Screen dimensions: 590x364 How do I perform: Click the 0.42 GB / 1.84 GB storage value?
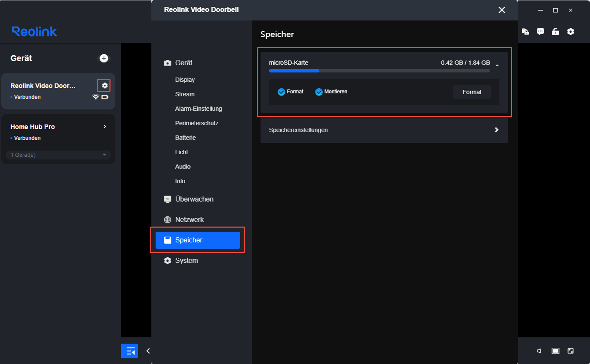(x=465, y=63)
